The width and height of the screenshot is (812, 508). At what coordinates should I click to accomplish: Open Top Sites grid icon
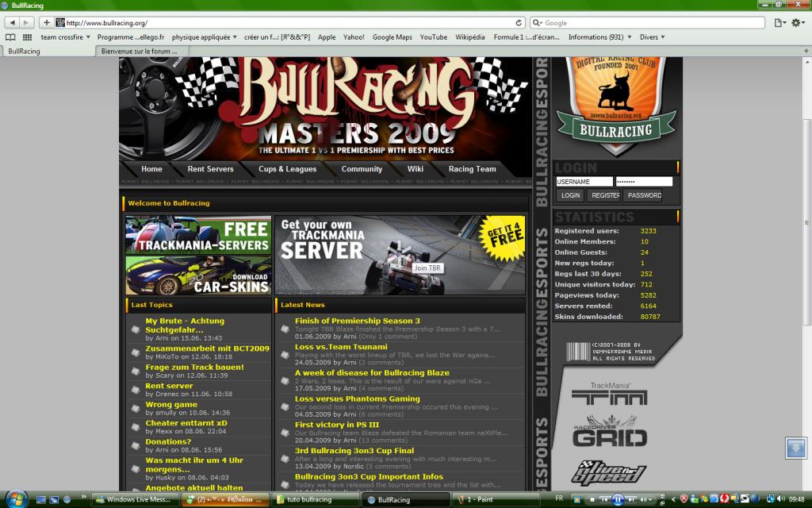click(x=28, y=37)
